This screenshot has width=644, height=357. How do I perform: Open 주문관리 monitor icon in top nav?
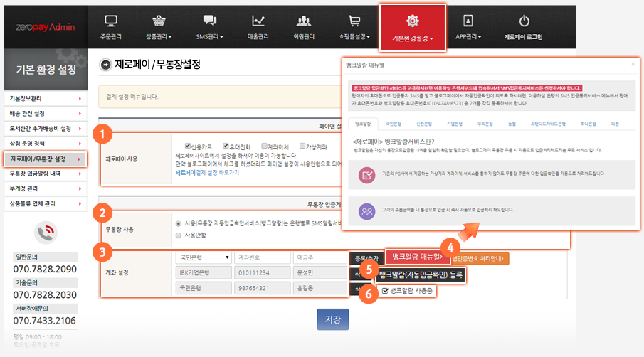coord(111,21)
